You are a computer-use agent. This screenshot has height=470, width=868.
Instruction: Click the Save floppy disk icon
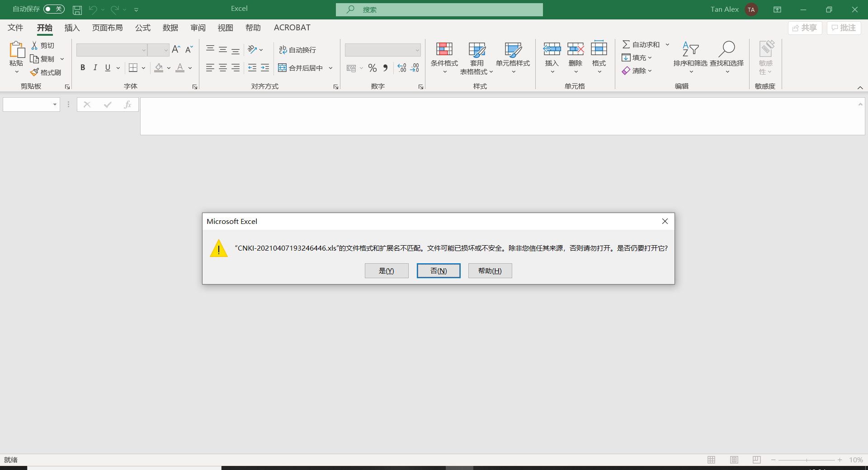tap(77, 9)
